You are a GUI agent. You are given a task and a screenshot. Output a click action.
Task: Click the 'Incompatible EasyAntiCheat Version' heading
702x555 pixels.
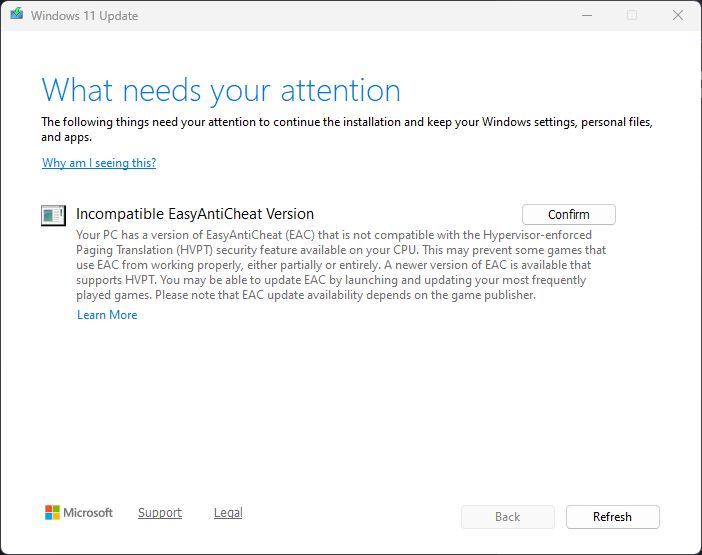click(x=195, y=214)
